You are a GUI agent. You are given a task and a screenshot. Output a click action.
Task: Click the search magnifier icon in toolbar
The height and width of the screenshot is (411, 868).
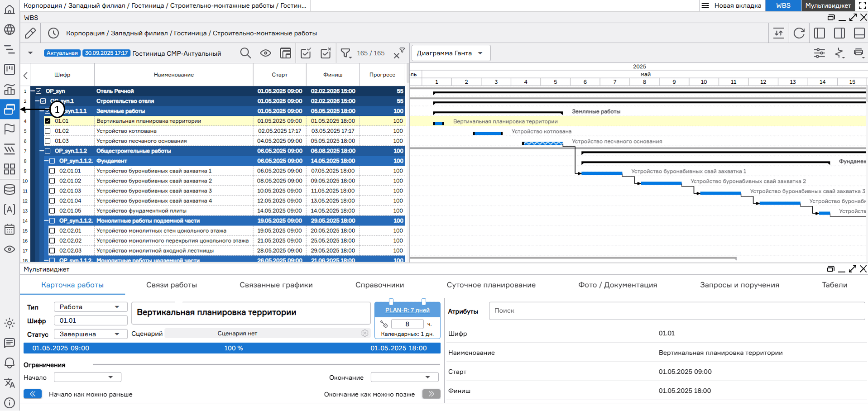tap(245, 53)
